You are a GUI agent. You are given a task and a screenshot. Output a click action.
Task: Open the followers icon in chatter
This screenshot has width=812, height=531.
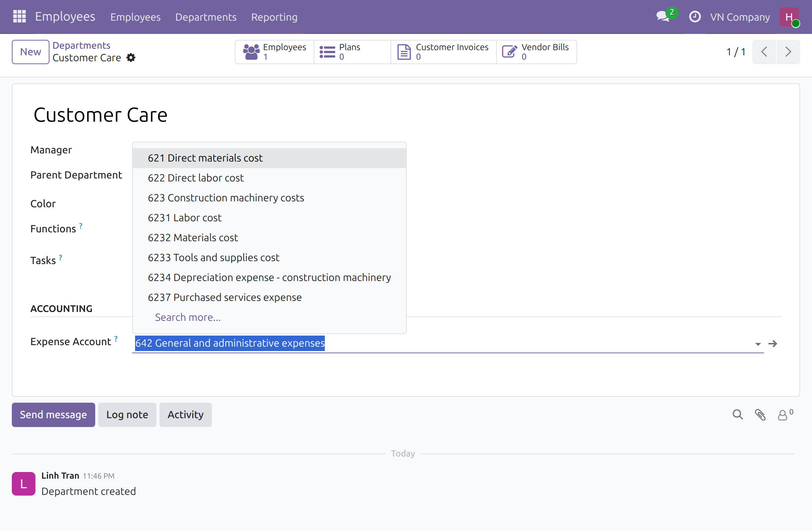point(785,415)
